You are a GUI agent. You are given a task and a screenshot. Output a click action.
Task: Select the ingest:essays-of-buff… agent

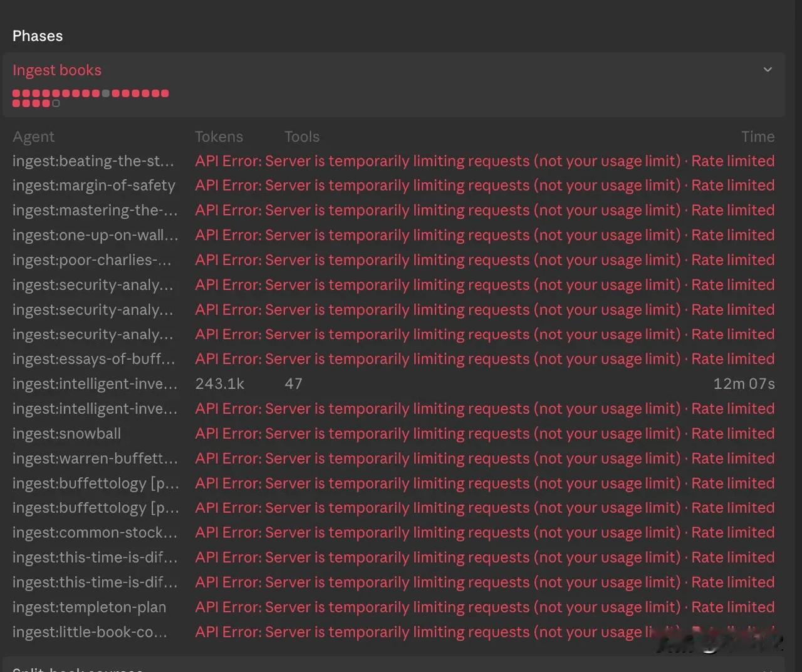tap(94, 359)
